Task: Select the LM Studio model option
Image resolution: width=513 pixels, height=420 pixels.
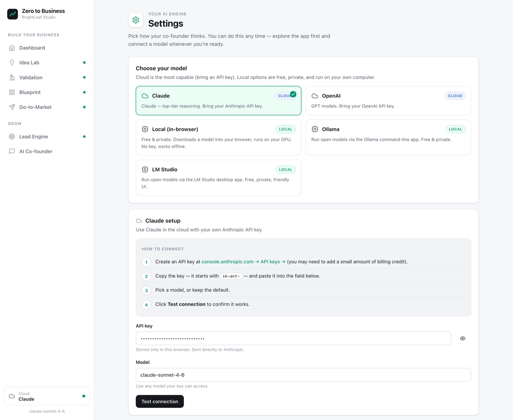Action: click(218, 178)
